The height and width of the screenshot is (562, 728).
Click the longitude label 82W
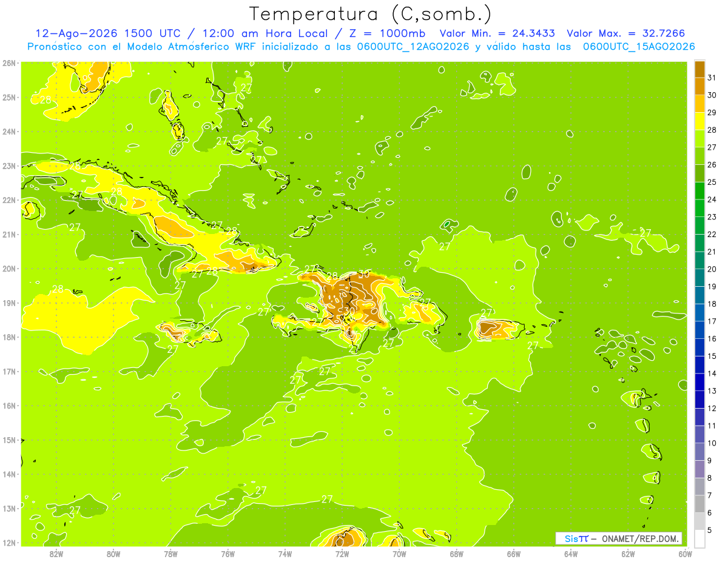(56, 554)
